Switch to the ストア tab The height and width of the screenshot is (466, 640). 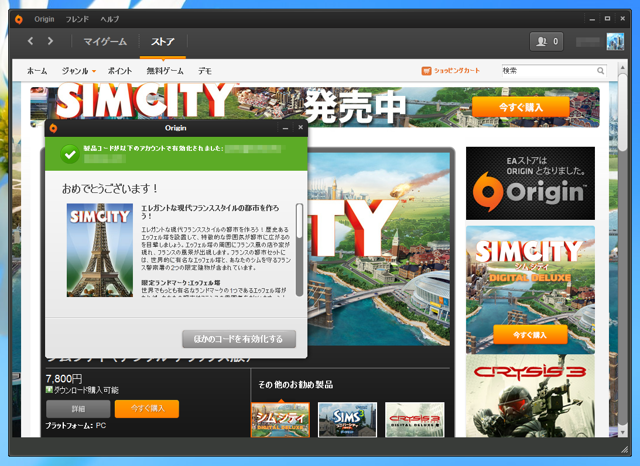(163, 42)
